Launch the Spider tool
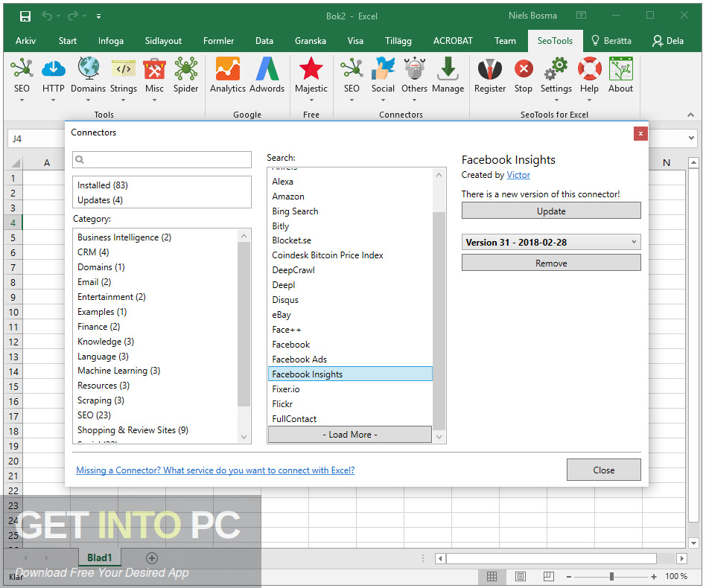Image resolution: width=706 pixels, height=588 pixels. 186,76
